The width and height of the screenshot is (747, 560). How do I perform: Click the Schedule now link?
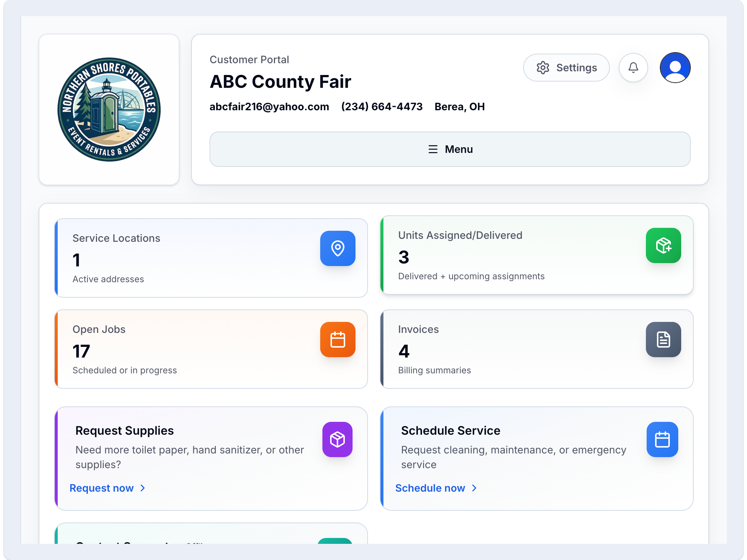click(430, 488)
